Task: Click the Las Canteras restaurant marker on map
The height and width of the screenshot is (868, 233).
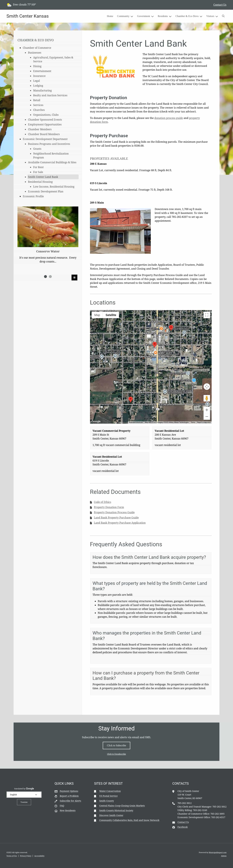Action: click(155, 352)
